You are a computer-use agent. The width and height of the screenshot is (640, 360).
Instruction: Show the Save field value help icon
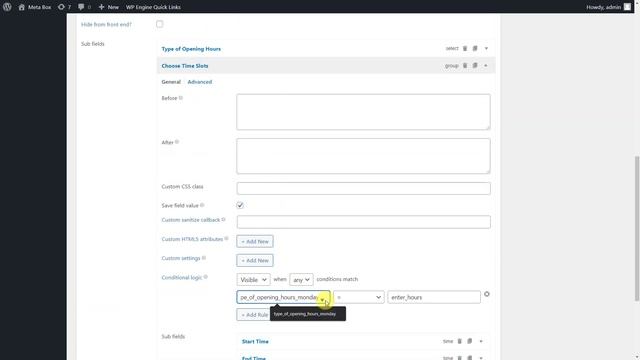[202, 205]
